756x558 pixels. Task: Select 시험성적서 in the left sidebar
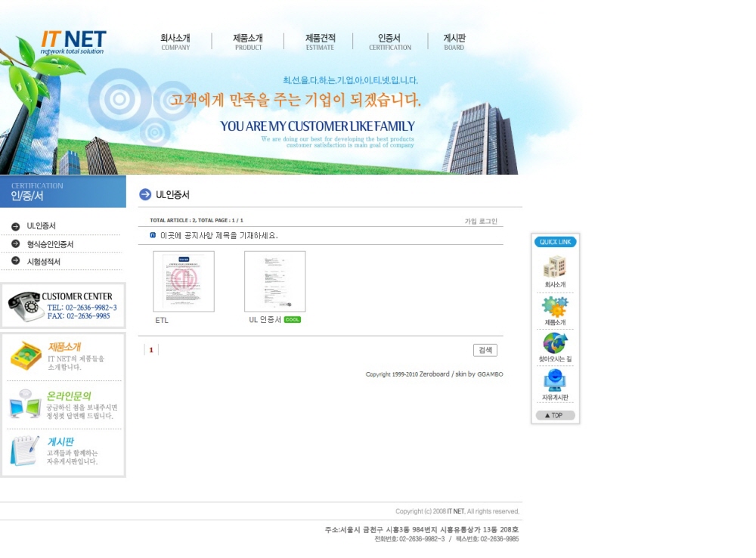click(43, 262)
